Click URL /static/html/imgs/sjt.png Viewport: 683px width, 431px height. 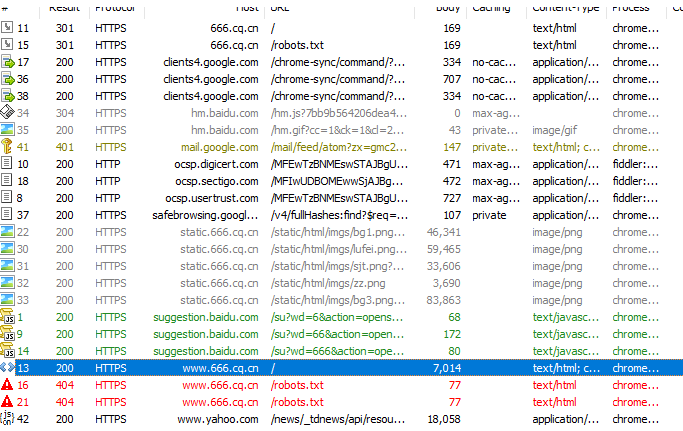pyautogui.click(x=337, y=266)
